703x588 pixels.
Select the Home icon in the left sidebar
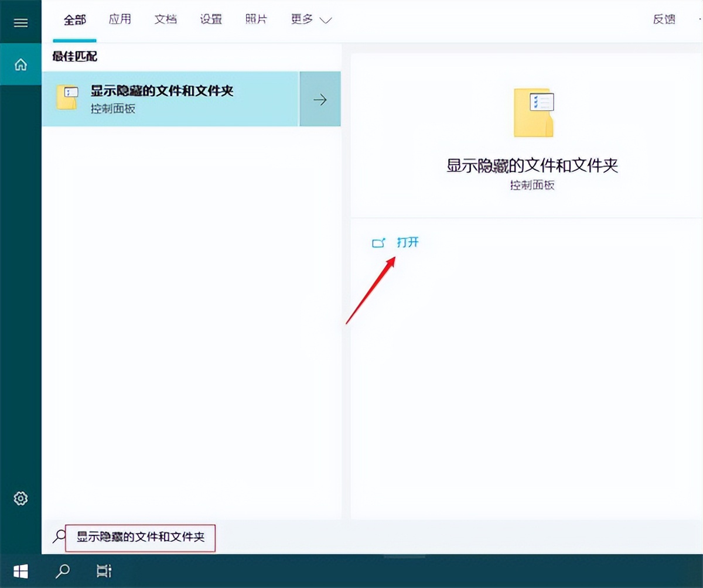click(21, 64)
